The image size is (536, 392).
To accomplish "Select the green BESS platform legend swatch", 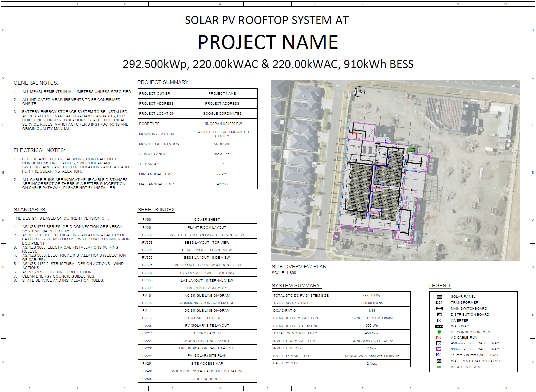I will (439, 367).
